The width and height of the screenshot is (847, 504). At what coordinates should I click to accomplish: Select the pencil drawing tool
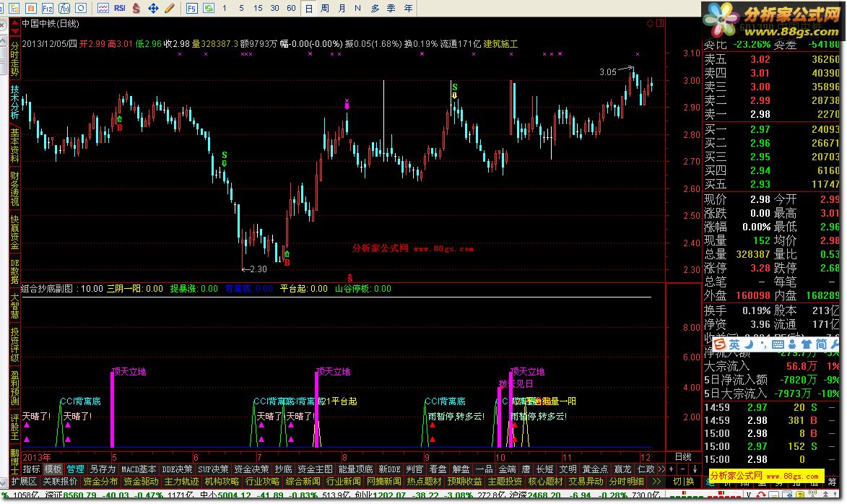point(170,8)
